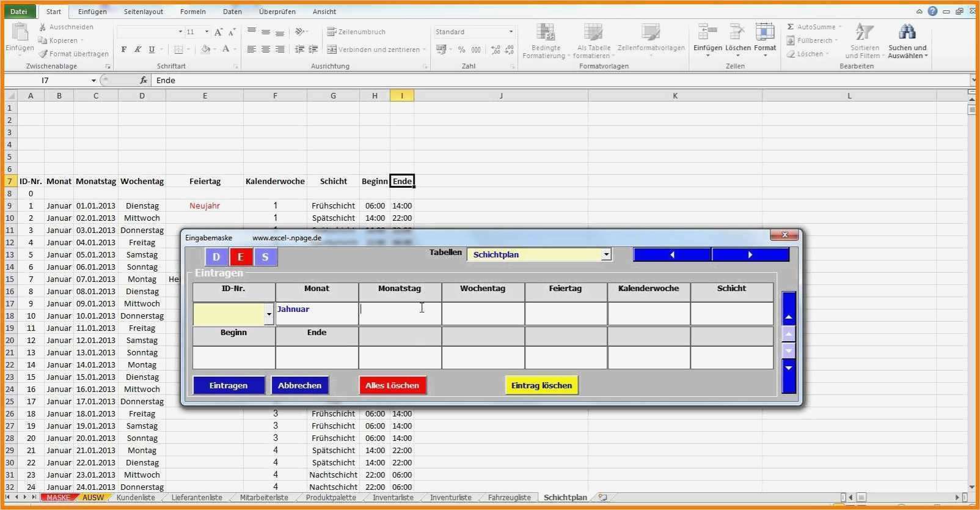Open the text orientation tool
The width and height of the screenshot is (980, 510).
tap(300, 32)
